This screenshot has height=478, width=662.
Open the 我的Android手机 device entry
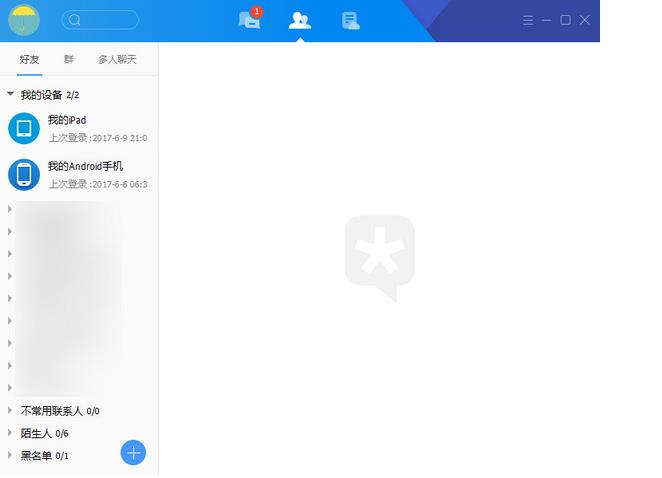point(85,174)
